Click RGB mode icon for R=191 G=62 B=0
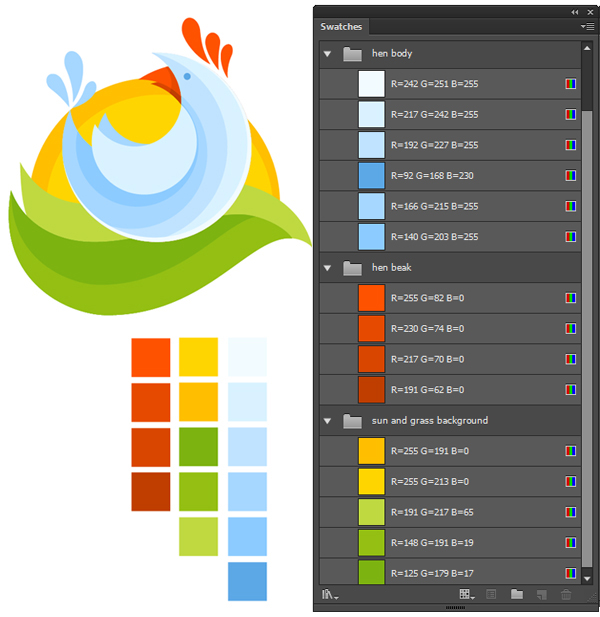600x617 pixels. tap(570, 390)
